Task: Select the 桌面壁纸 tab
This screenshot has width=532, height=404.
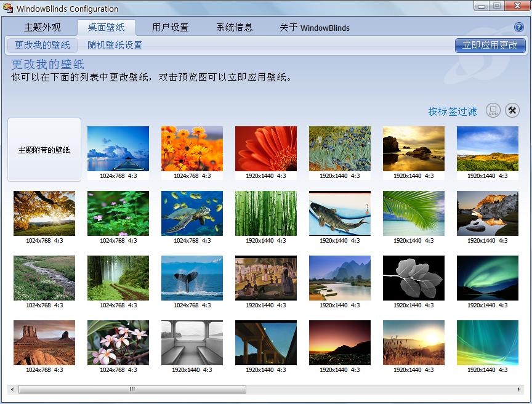Action: pyautogui.click(x=106, y=28)
